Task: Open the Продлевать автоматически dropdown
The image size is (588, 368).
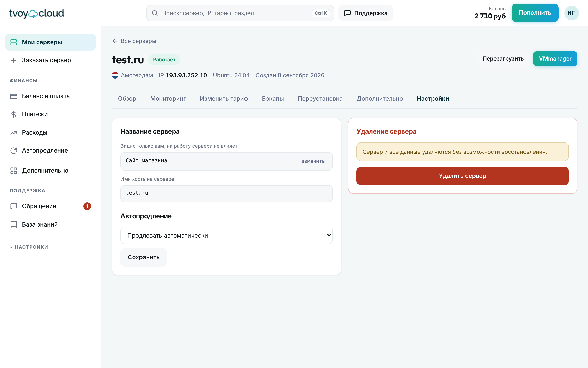Action: (226, 235)
